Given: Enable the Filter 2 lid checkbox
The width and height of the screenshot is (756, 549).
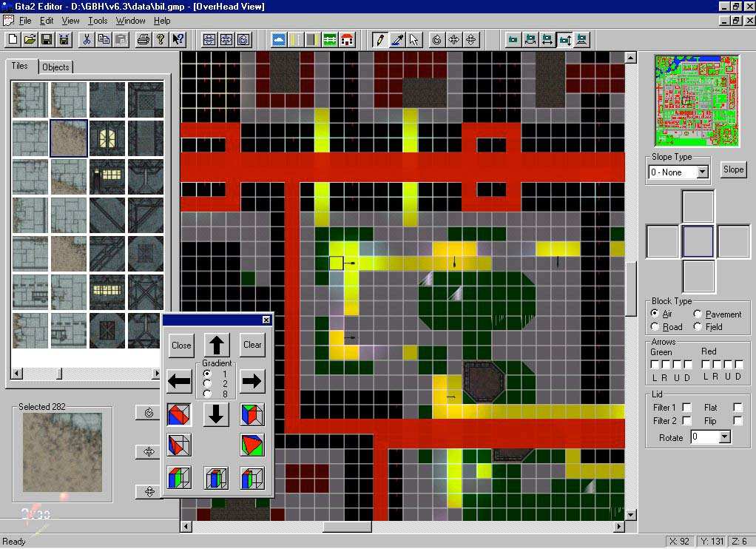Looking at the screenshot, I should tap(686, 421).
